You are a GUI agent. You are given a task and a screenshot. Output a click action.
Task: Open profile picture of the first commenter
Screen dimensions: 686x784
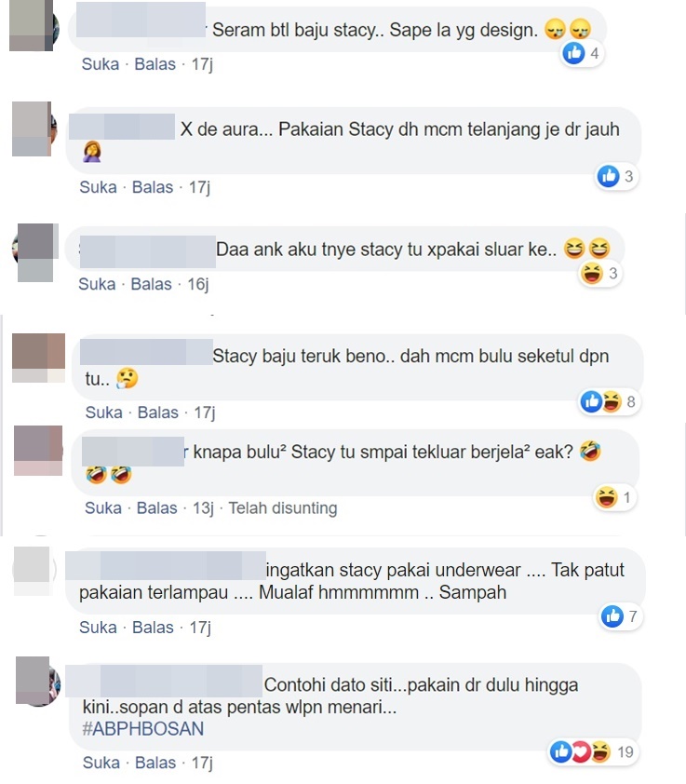tap(34, 26)
